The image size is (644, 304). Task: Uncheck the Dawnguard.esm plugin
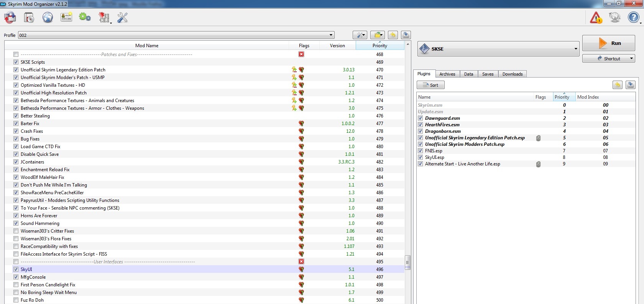coord(421,118)
